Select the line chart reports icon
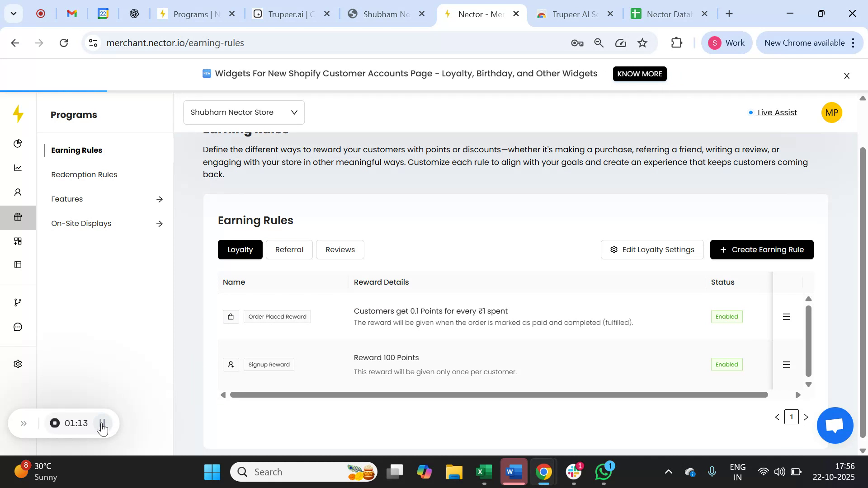 click(x=18, y=168)
